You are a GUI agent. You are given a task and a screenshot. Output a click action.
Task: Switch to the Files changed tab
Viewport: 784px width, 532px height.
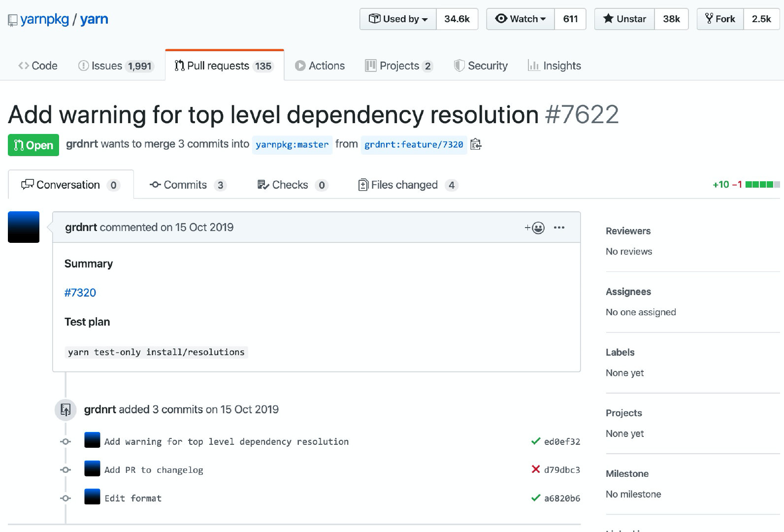tap(404, 185)
